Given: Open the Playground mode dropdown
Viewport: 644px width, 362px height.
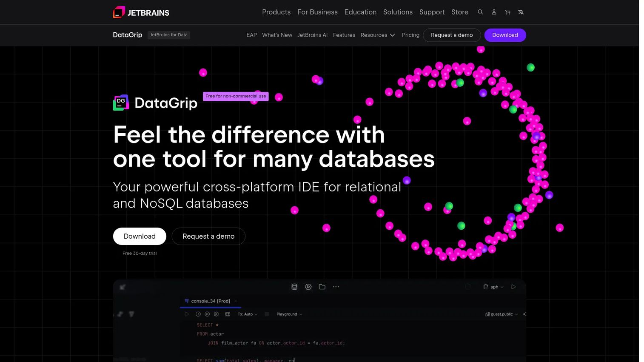Looking at the screenshot, I should click(289, 314).
